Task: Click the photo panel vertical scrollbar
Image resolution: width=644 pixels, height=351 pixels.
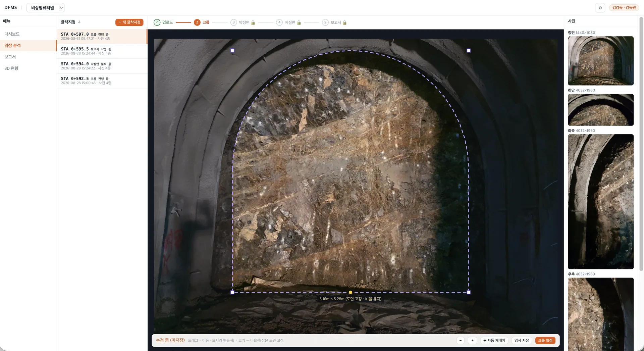Action: [641, 144]
